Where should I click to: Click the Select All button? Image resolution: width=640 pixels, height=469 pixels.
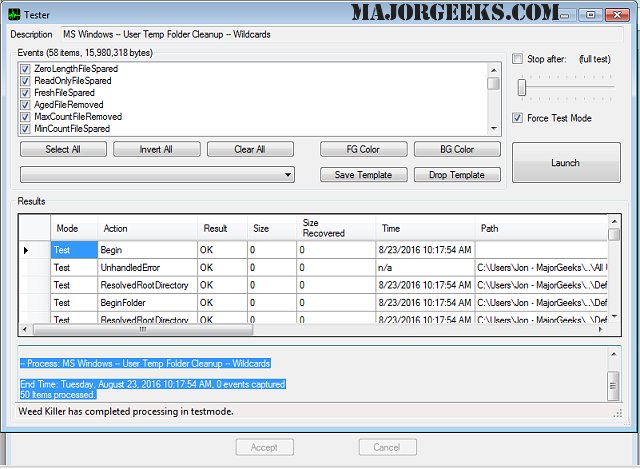coord(63,149)
